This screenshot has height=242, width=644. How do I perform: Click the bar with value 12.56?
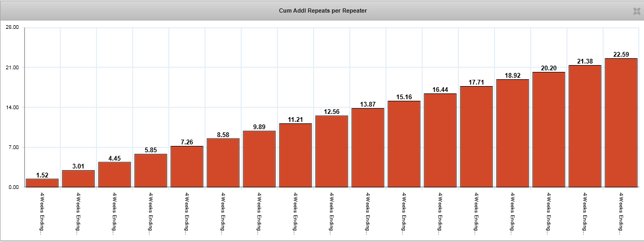(x=331, y=151)
